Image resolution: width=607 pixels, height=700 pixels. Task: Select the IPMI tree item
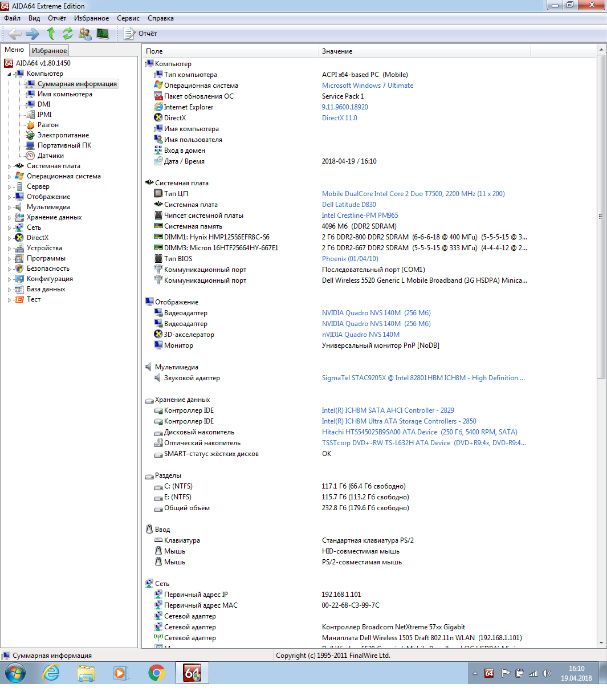point(44,115)
